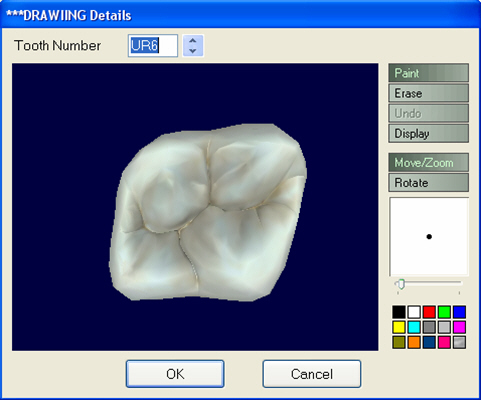Select the Paint tool button

[428, 73]
